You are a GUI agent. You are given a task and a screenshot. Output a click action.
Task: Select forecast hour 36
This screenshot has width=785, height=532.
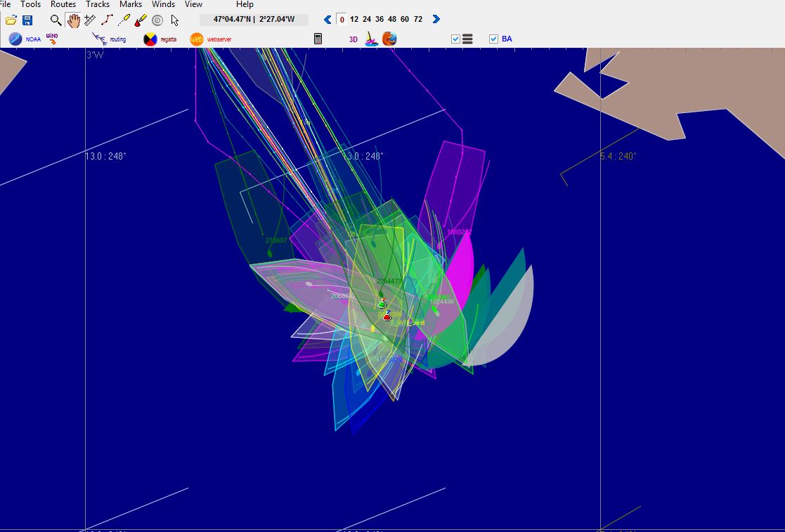click(379, 19)
